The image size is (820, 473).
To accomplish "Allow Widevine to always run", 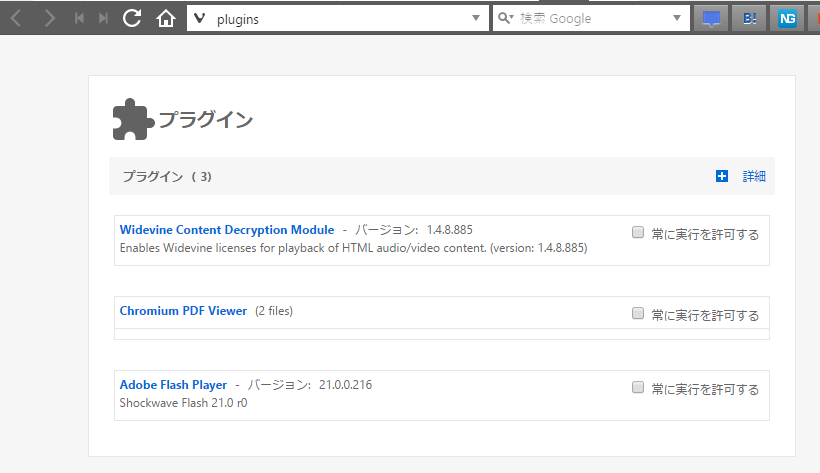I will pyautogui.click(x=637, y=232).
